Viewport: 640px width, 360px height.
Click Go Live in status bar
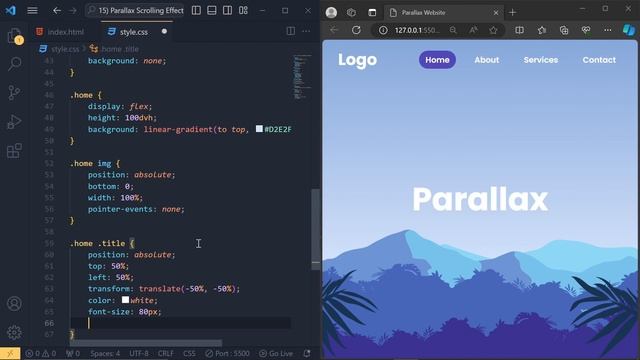276,353
